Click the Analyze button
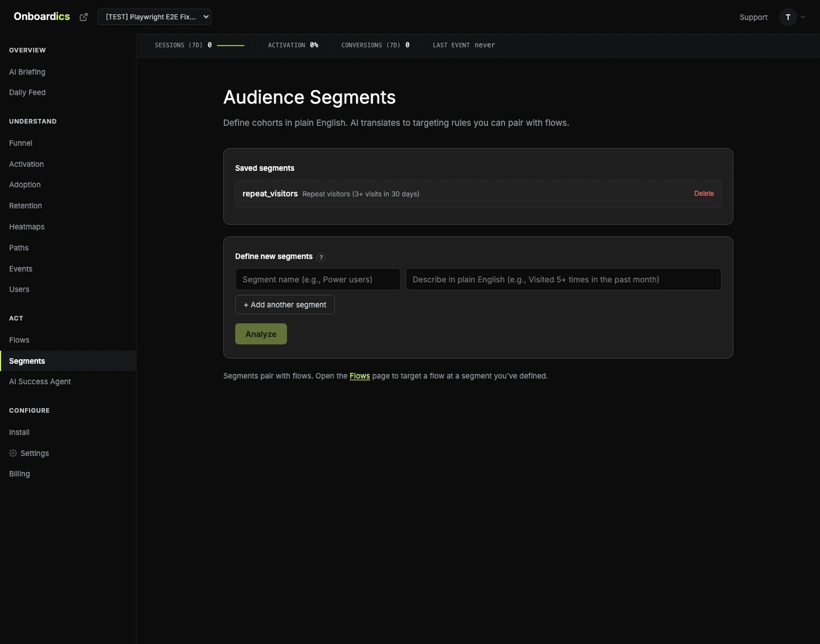This screenshot has width=820, height=644. pos(261,334)
